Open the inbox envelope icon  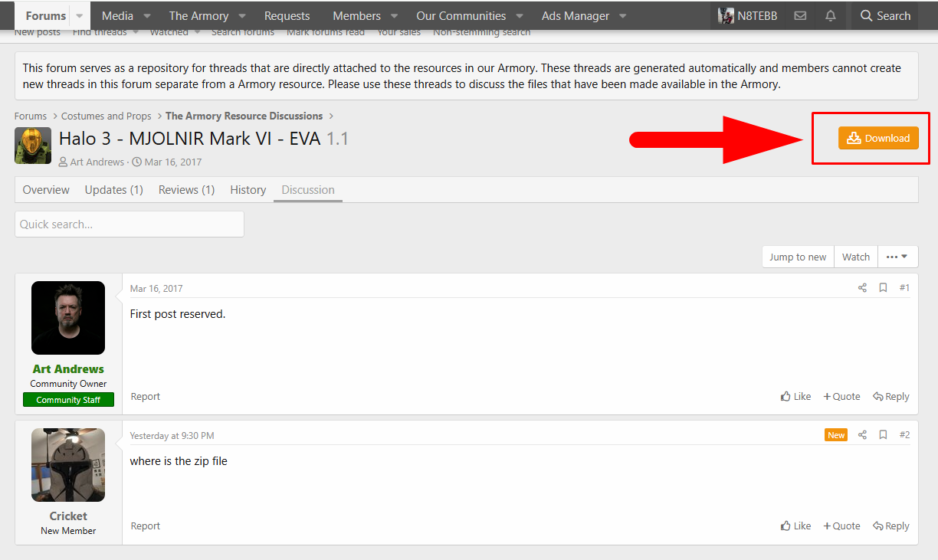pos(800,15)
